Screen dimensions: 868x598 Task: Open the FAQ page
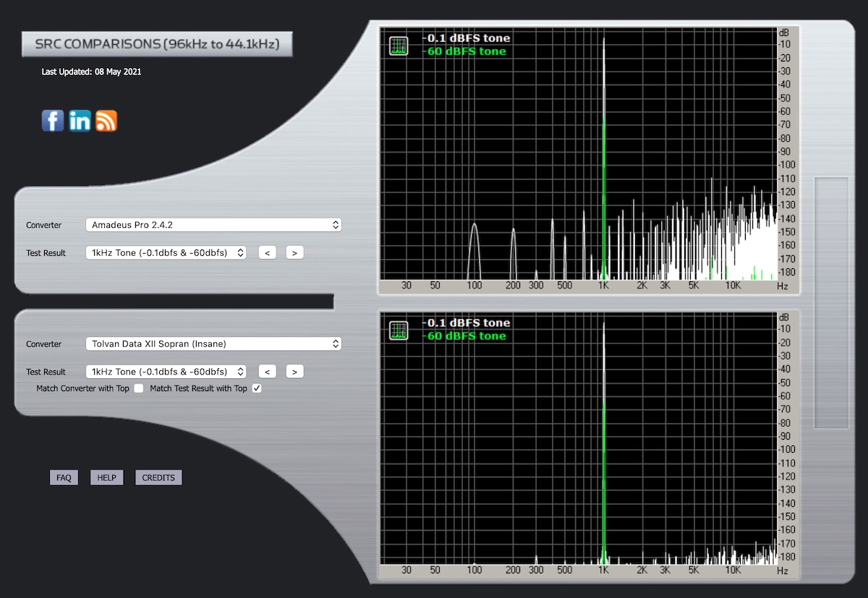point(64,478)
